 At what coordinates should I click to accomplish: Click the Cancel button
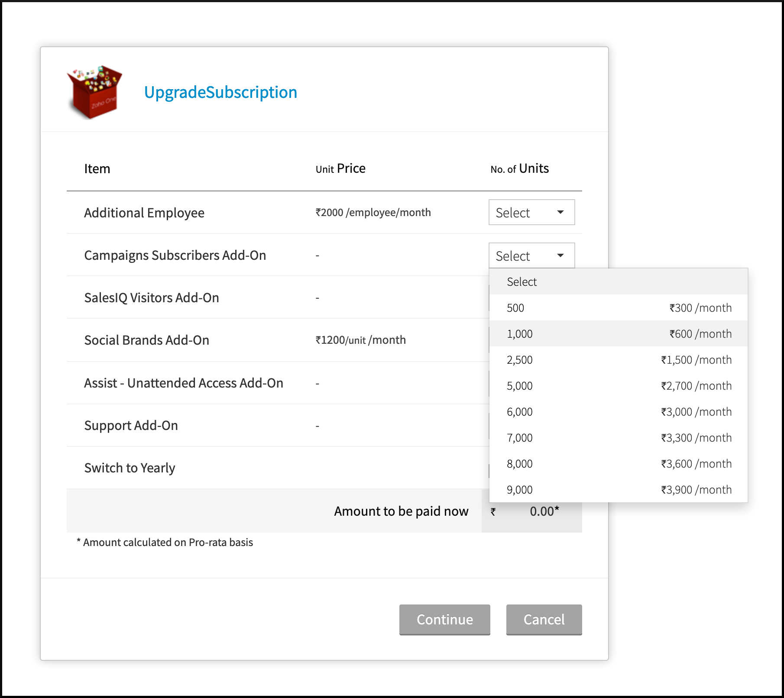(x=544, y=620)
